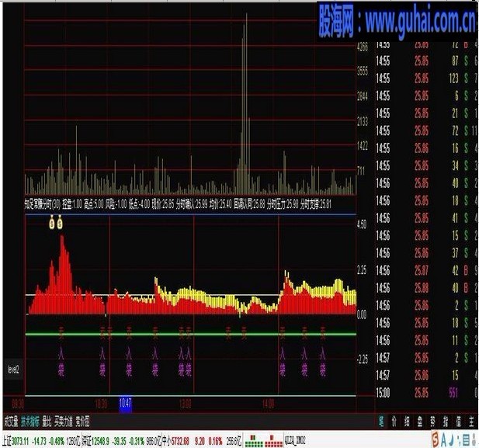The image size is (479, 448).
Task: Click the 15:00 closing trade with volume 551
Action: click(x=427, y=393)
